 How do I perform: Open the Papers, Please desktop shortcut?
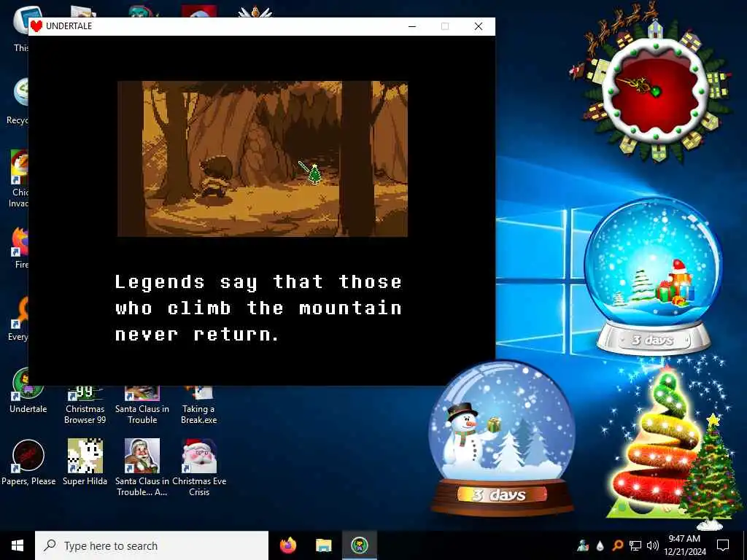pos(28,462)
